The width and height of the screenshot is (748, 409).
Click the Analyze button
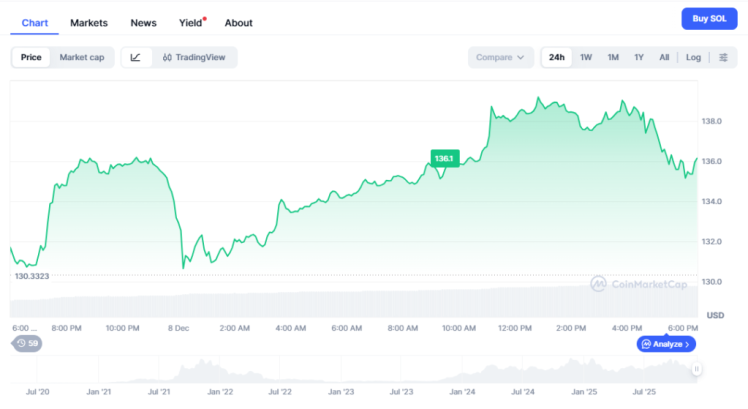pos(666,344)
